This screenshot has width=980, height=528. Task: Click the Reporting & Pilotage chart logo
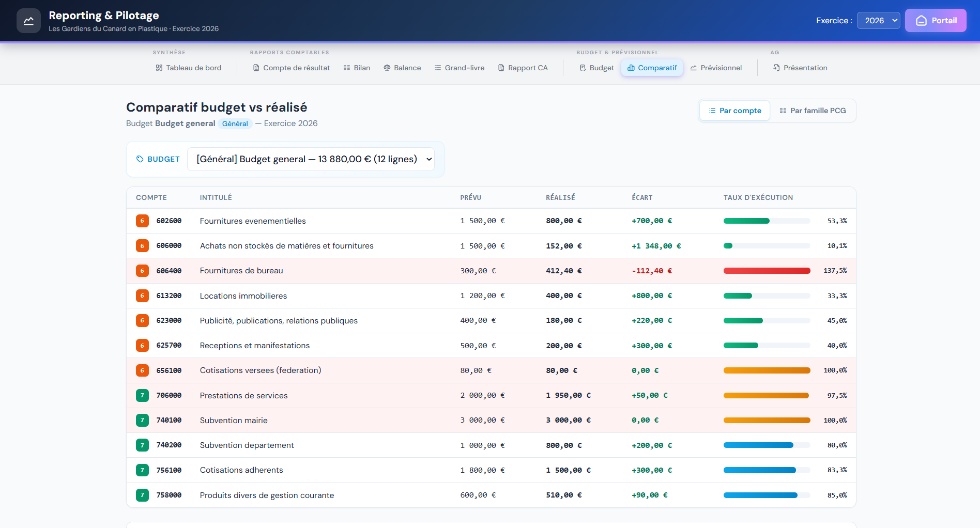tap(28, 20)
